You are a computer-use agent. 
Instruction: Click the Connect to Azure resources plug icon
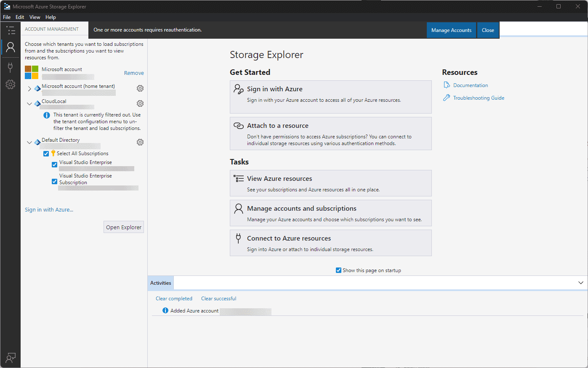239,238
